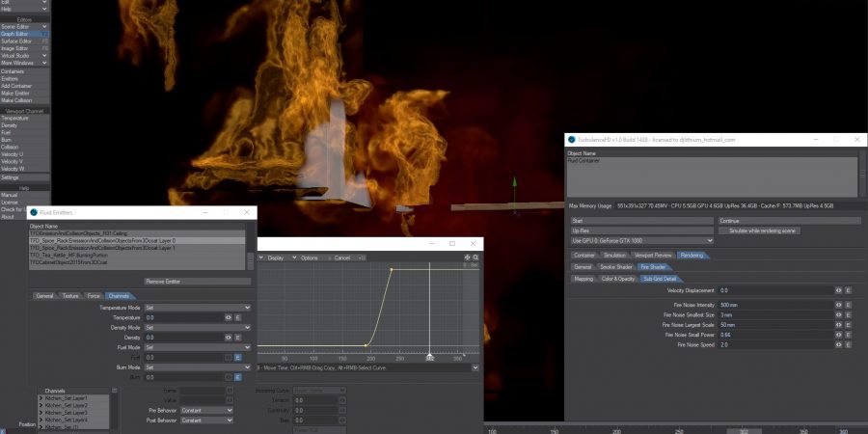Switch to the Smoke Shader tab
The height and width of the screenshot is (434, 868).
coord(615,266)
